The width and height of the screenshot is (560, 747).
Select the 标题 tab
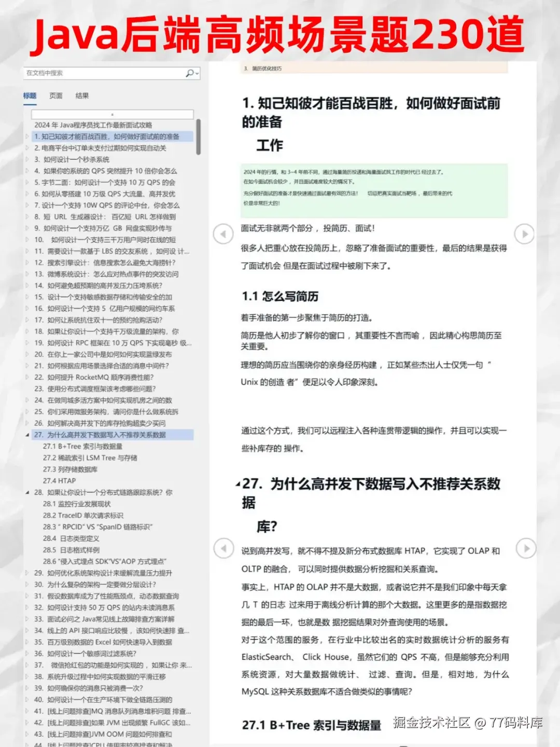pos(31,95)
